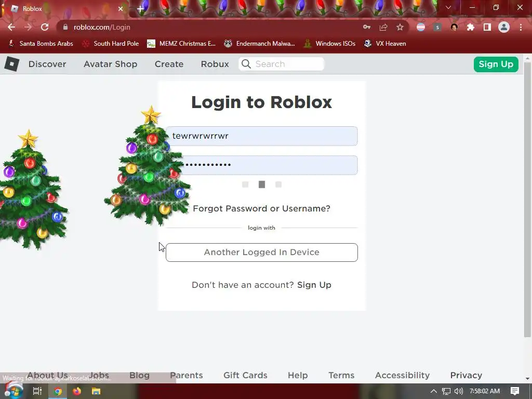532x399 pixels.
Task: Open the Discover menu item
Action: point(47,64)
